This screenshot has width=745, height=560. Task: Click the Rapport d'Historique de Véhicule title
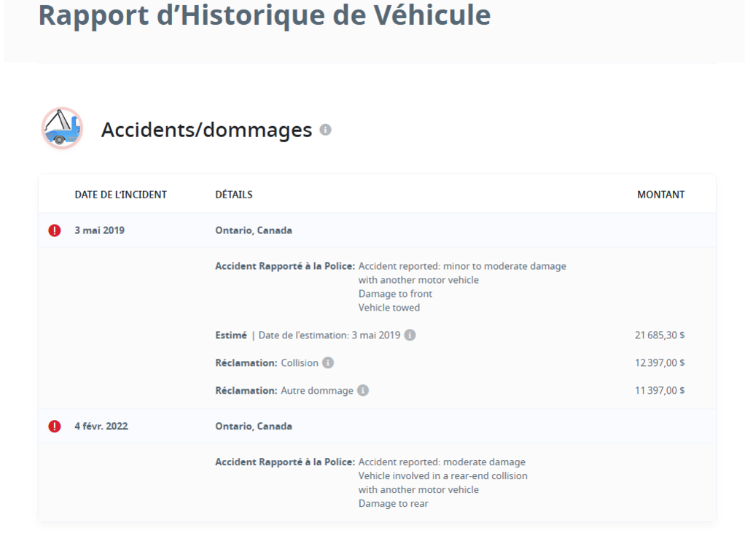(x=264, y=15)
